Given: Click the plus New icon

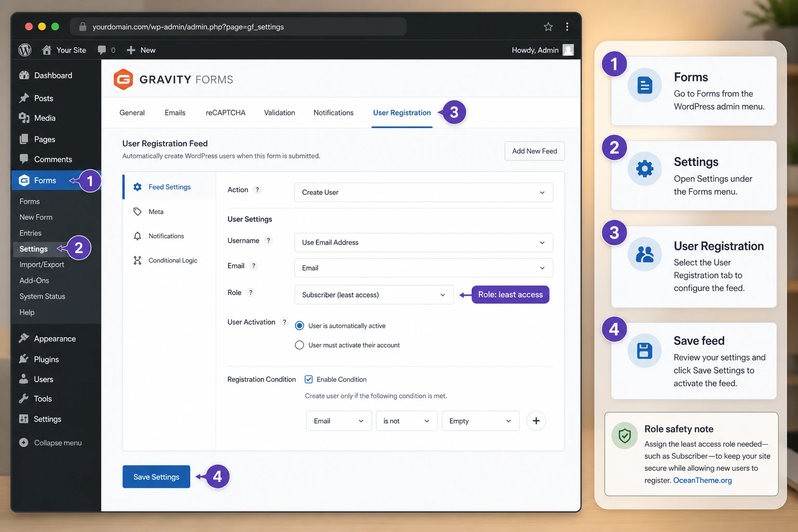Looking at the screenshot, I should pos(131,50).
